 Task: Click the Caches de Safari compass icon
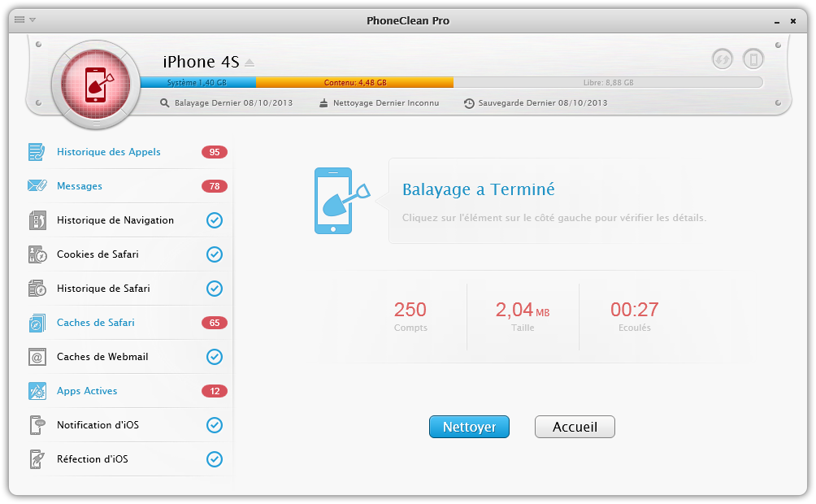pyautogui.click(x=37, y=323)
